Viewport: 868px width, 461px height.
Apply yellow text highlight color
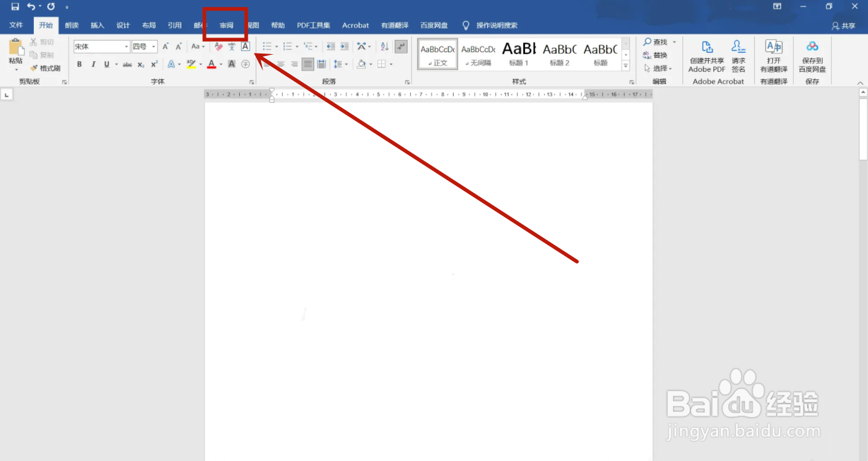(x=191, y=64)
